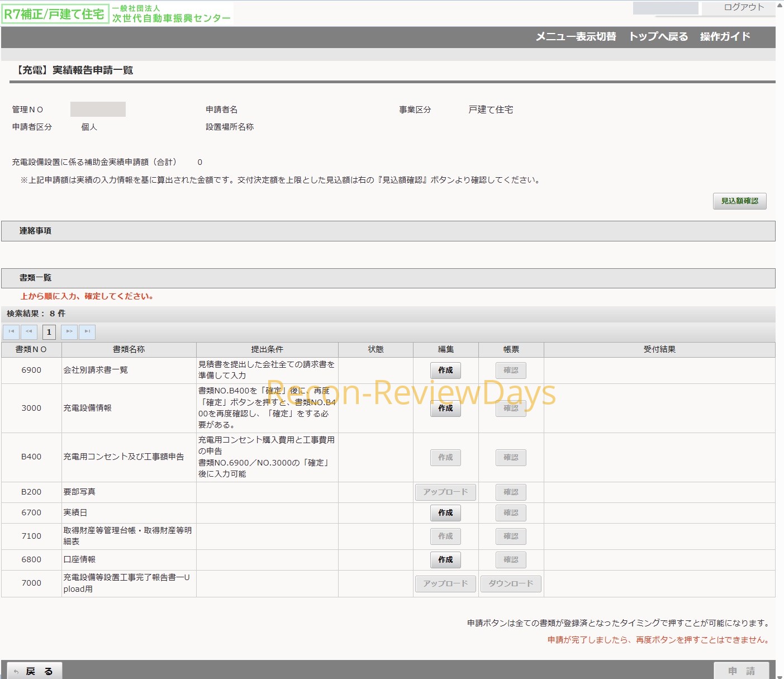
Task: Click the ログアウト button
Action: (x=743, y=7)
